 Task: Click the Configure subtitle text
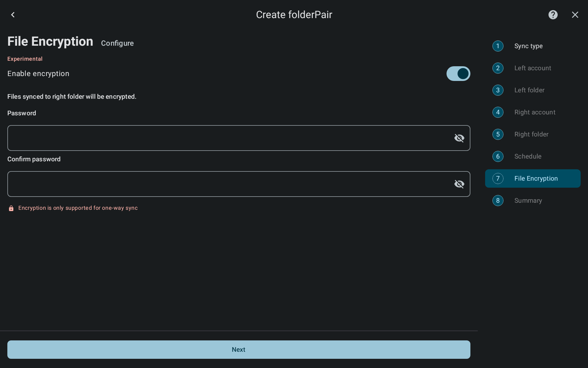[x=117, y=43]
